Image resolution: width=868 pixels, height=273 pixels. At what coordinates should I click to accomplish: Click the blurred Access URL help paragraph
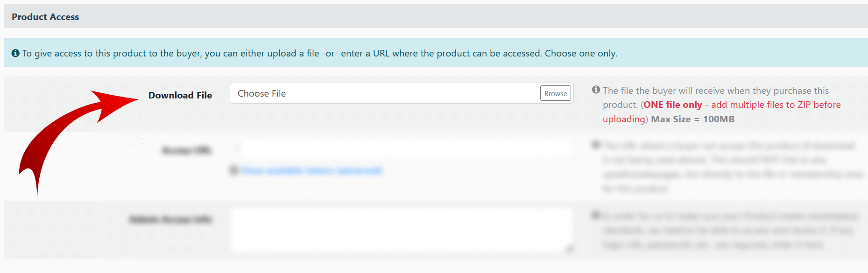pyautogui.click(x=728, y=167)
